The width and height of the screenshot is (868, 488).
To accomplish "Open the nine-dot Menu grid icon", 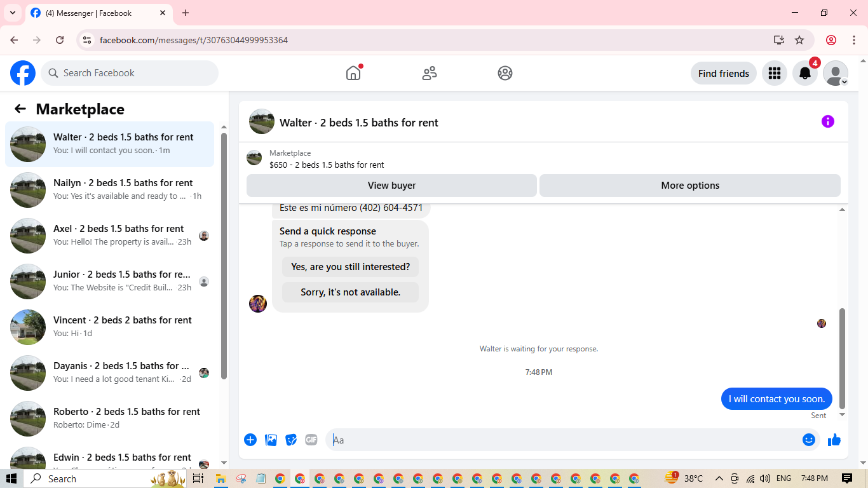I will [774, 73].
